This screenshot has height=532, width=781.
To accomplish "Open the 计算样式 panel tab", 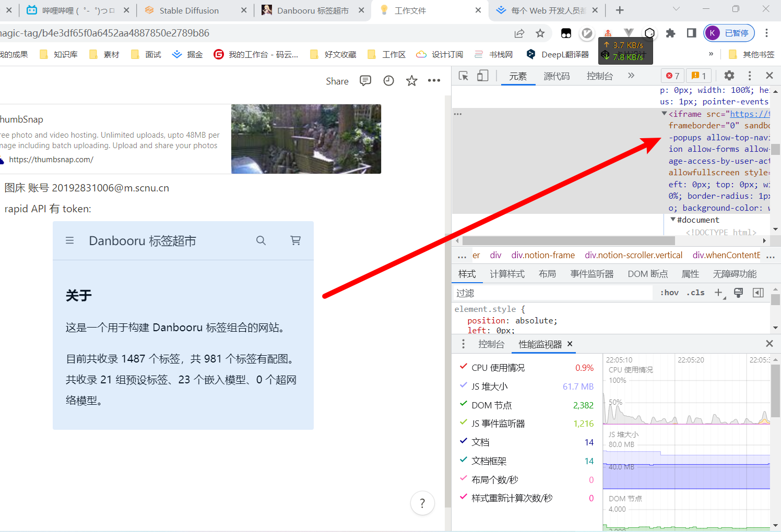I will tap(507, 273).
